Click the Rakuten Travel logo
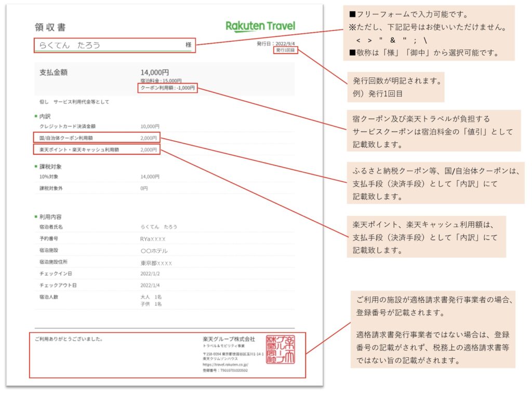Viewport: 532px width, 393px height. (260, 26)
